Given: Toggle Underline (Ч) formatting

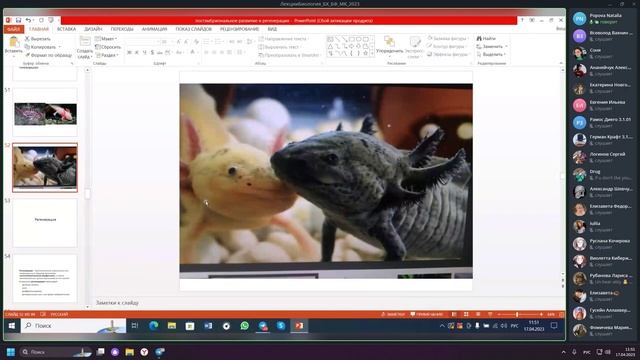Looking at the screenshot, I should [144, 53].
